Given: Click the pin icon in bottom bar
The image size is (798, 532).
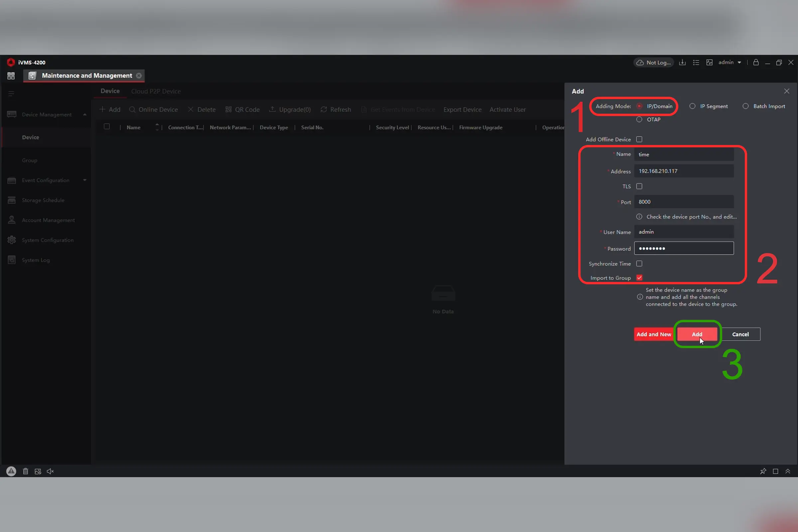Looking at the screenshot, I should (x=763, y=471).
